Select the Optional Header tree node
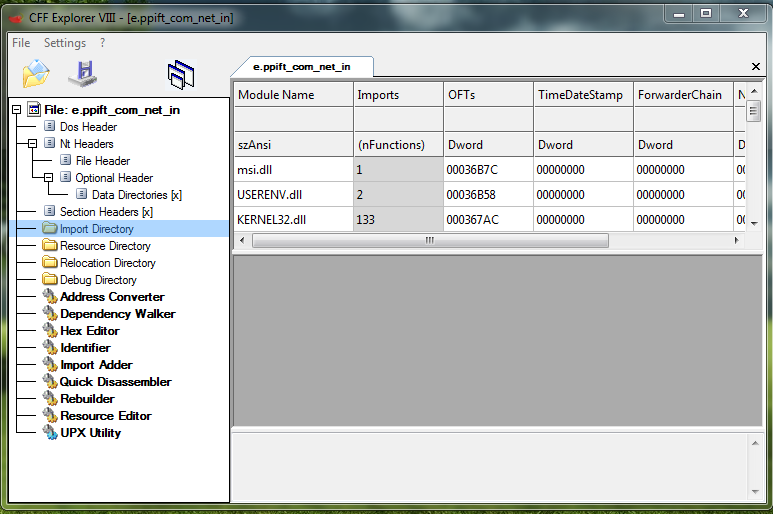Viewport: 773px width, 514px height. pyautogui.click(x=114, y=177)
